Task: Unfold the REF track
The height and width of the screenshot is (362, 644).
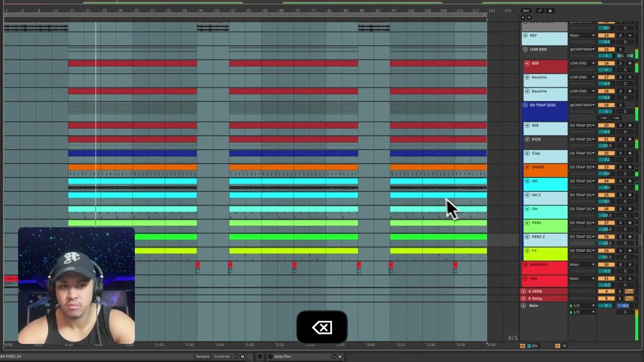Action: pos(525,36)
